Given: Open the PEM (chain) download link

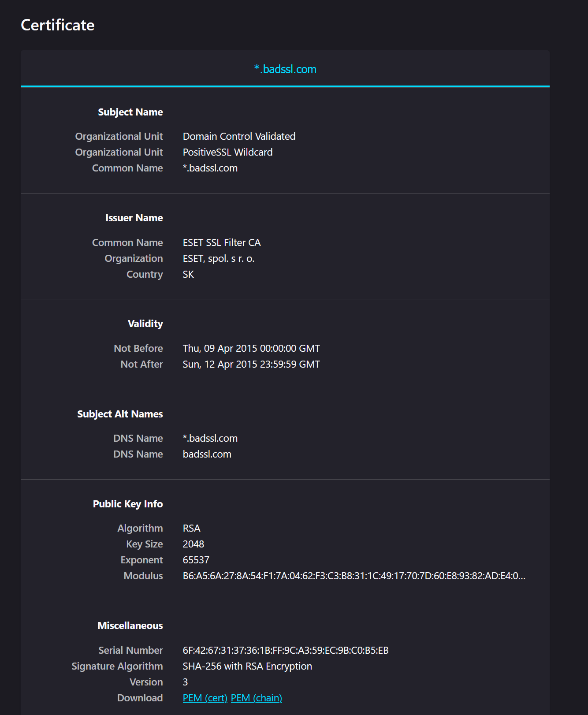Looking at the screenshot, I should [x=256, y=698].
